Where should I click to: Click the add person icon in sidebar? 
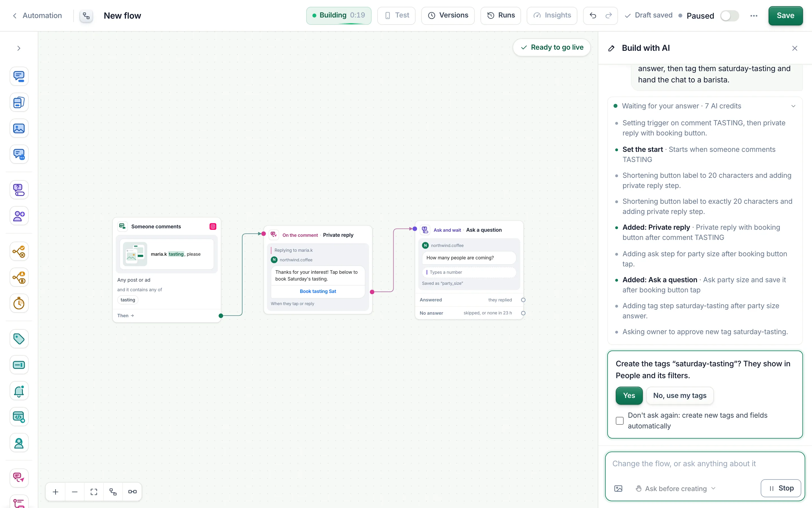click(19, 216)
